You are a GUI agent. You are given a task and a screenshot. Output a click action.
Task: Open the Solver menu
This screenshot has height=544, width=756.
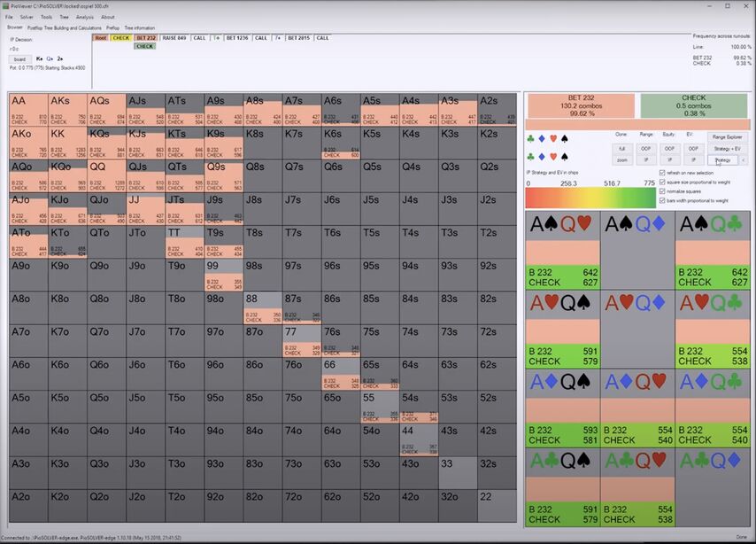coord(27,17)
